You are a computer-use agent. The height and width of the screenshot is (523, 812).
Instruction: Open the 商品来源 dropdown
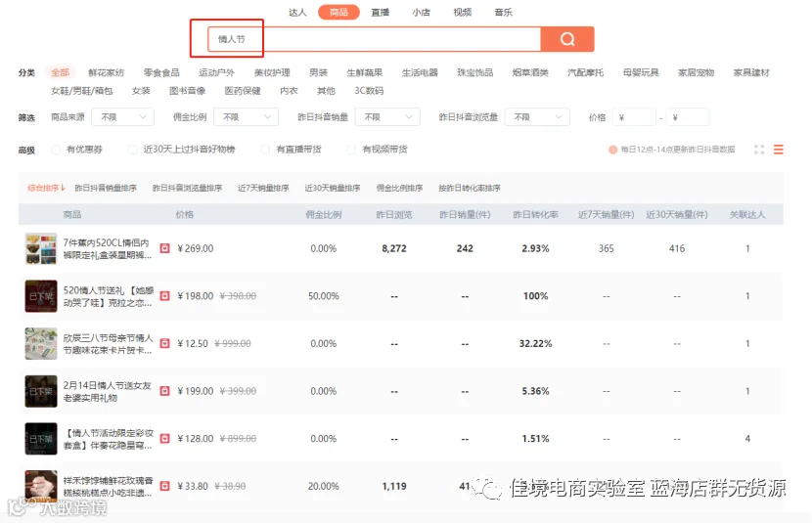122,117
